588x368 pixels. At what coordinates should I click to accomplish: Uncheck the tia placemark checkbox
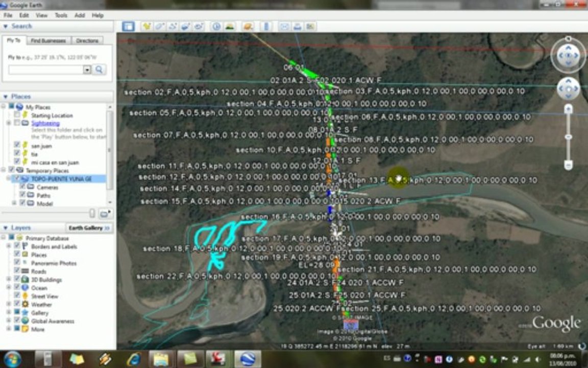coord(17,153)
